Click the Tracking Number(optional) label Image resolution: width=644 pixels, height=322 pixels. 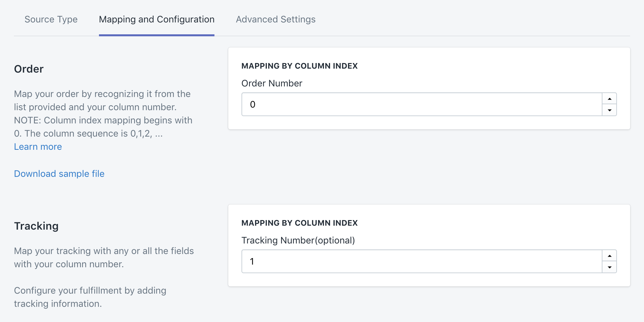coord(298,241)
